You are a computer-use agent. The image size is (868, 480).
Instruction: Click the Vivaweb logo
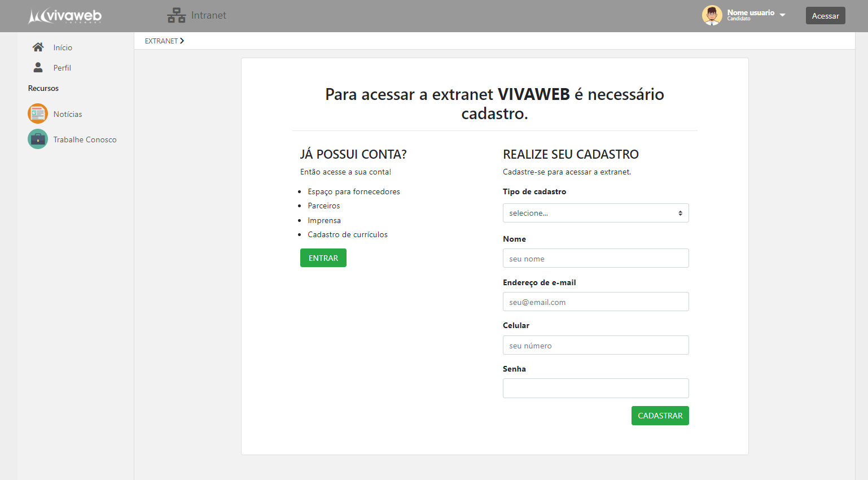point(65,16)
